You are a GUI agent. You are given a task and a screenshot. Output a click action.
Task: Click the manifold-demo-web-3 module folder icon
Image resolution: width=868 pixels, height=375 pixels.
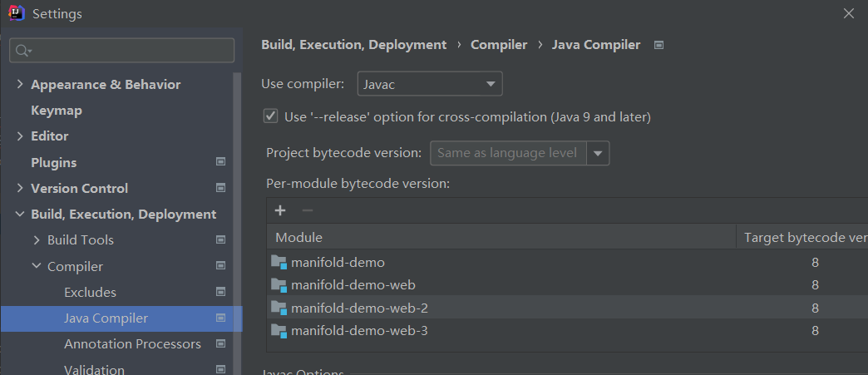point(279,331)
